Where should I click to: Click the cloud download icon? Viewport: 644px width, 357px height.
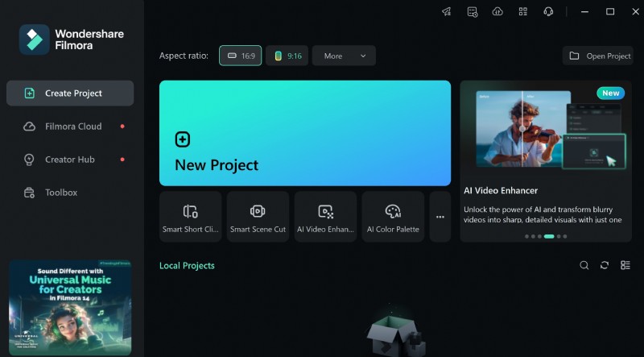point(497,12)
